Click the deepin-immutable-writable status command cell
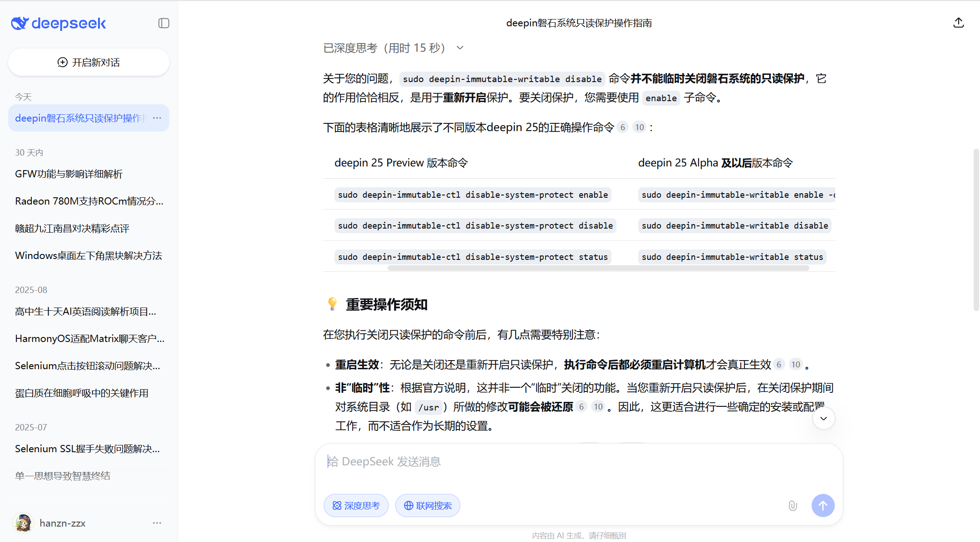980x542 pixels. tap(732, 257)
